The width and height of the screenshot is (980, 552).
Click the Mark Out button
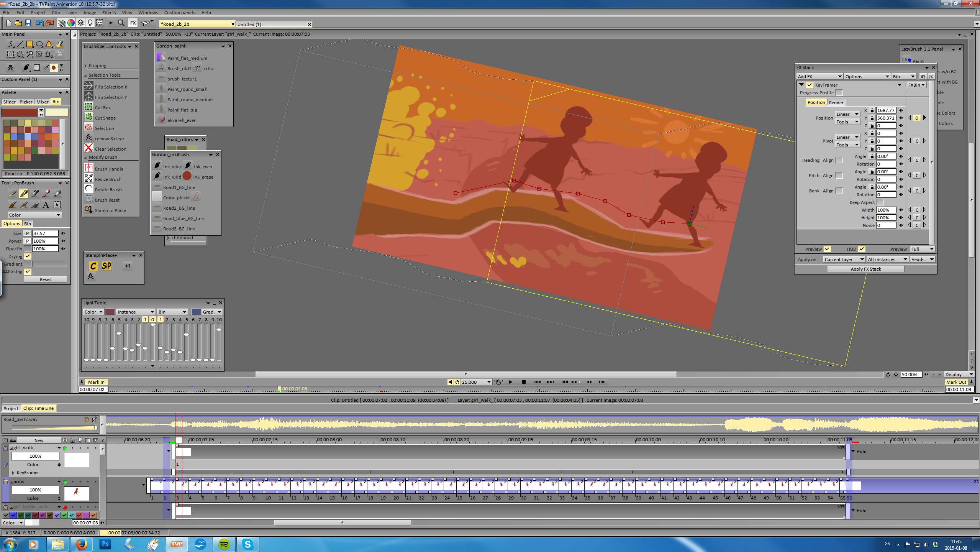coord(956,382)
